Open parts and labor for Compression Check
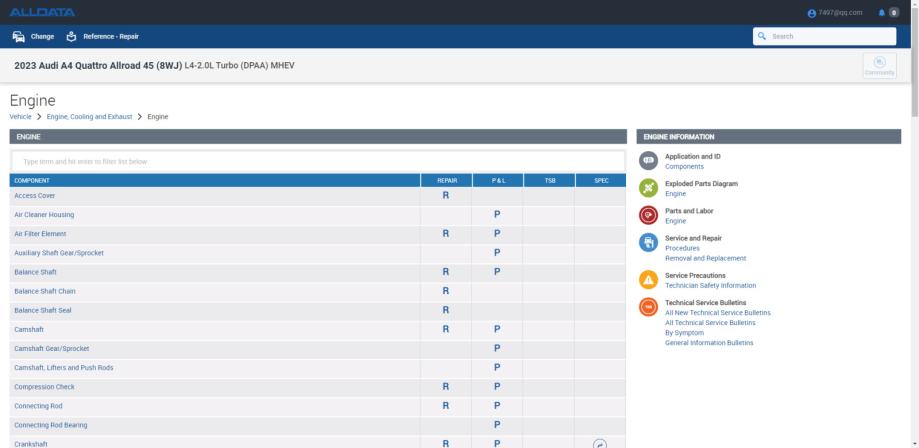Image resolution: width=919 pixels, height=448 pixels. [x=497, y=387]
